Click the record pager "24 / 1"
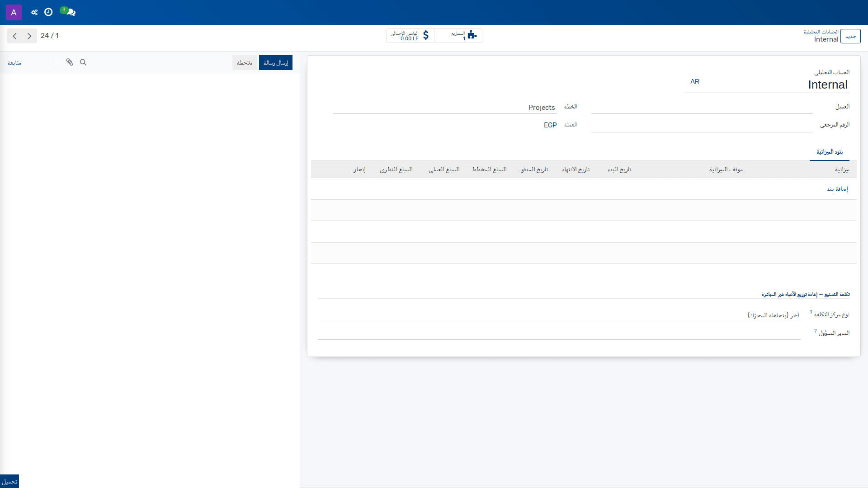This screenshot has height=488, width=868. (50, 36)
